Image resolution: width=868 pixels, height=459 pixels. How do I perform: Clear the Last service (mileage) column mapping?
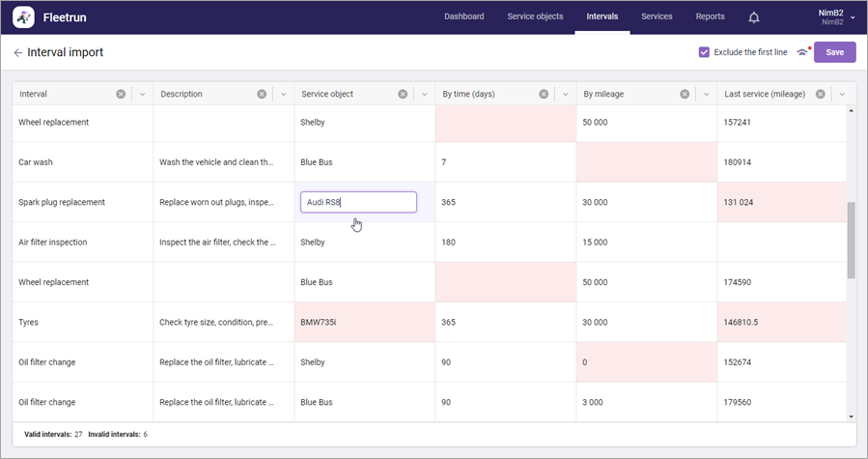pos(820,95)
